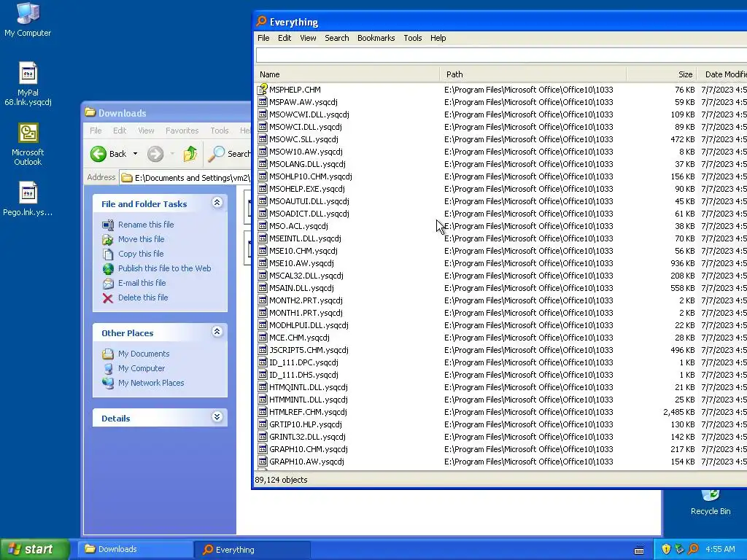This screenshot has height=560, width=747.
Task: Click Up folder icon in Downloads toolbar
Action: point(190,154)
